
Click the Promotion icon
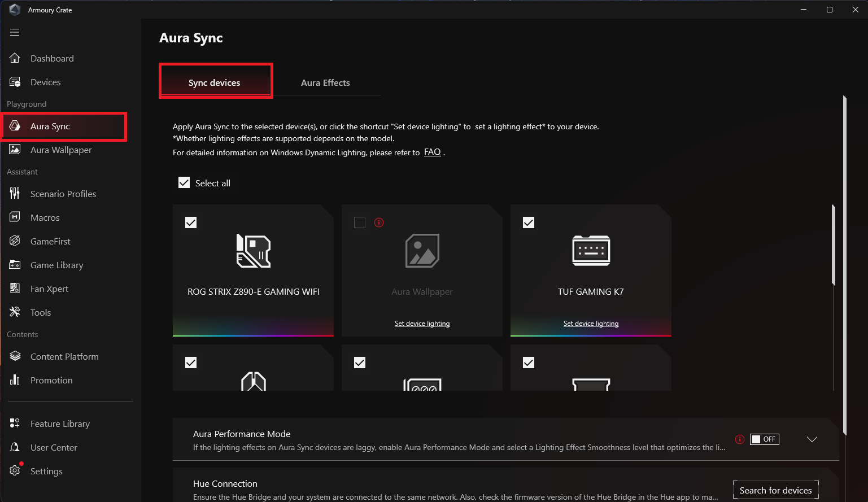(x=15, y=380)
